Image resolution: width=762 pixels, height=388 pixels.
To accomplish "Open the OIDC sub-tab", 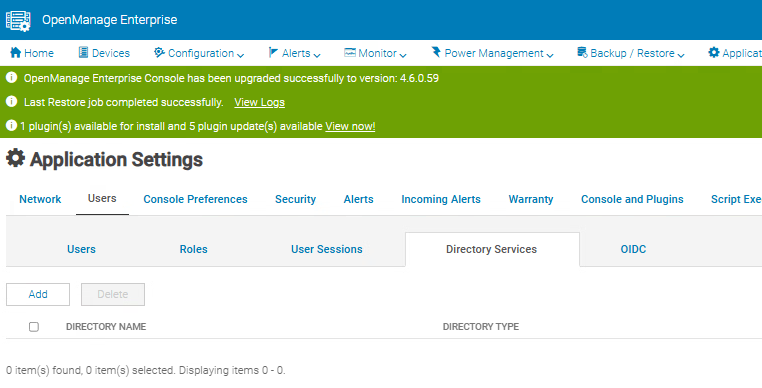I will (633, 249).
